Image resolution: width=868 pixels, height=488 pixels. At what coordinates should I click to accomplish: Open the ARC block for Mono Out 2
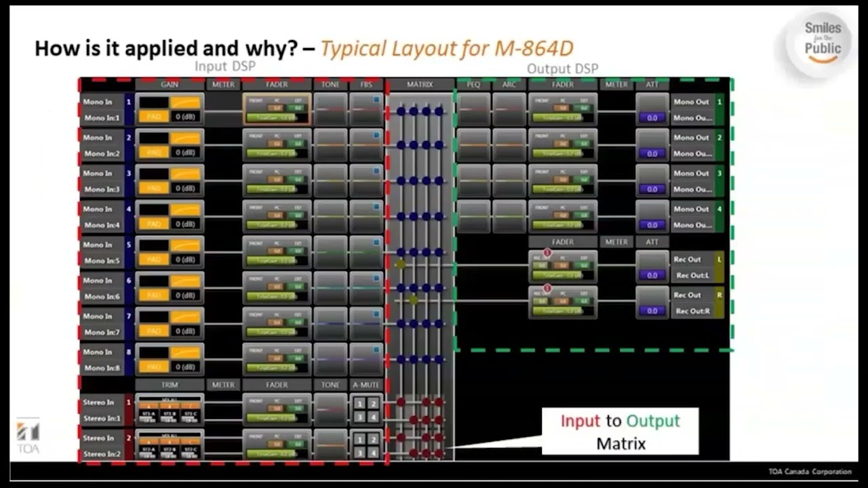coord(509,145)
